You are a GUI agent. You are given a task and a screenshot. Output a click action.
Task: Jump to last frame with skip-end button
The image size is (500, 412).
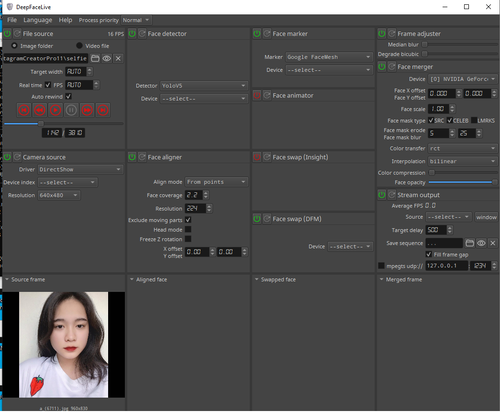[103, 110]
